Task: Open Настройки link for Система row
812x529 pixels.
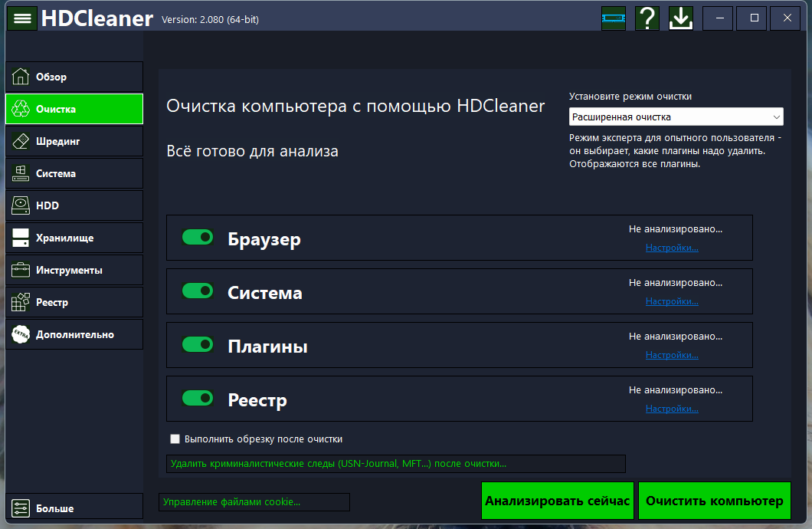Action: 672,301
